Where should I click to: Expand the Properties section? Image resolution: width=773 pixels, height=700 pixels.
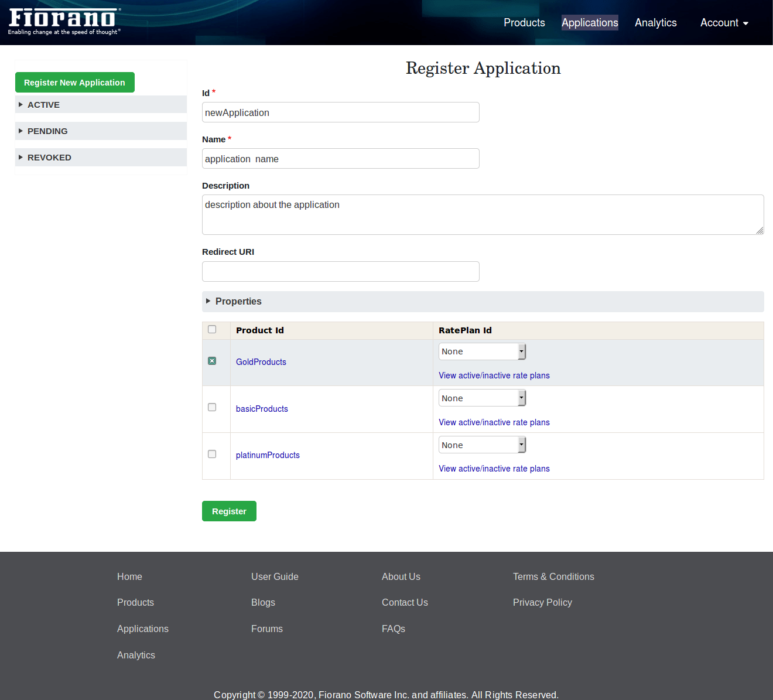[238, 301]
